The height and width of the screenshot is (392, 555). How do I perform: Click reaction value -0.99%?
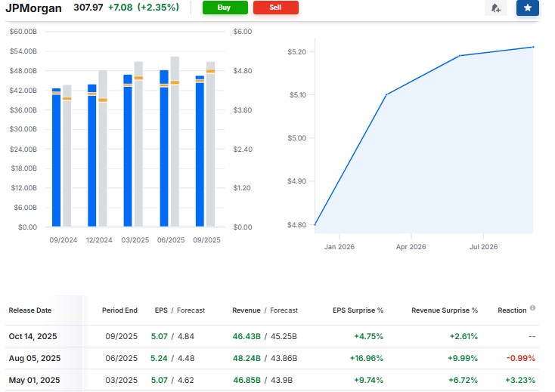[x=521, y=358]
